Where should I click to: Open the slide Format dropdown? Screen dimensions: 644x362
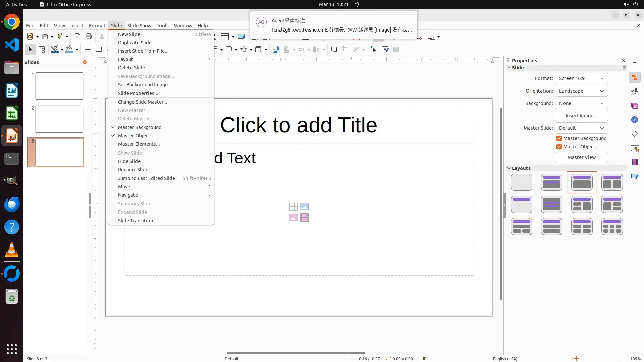pos(581,78)
